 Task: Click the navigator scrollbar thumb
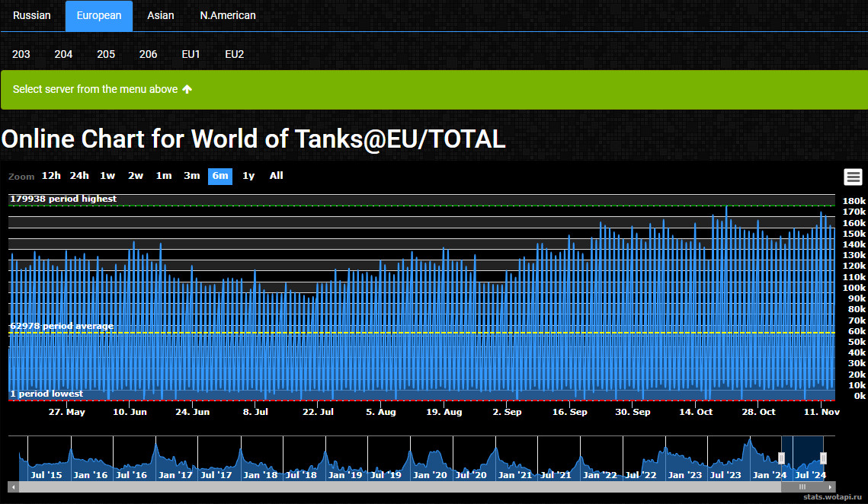tap(802, 486)
